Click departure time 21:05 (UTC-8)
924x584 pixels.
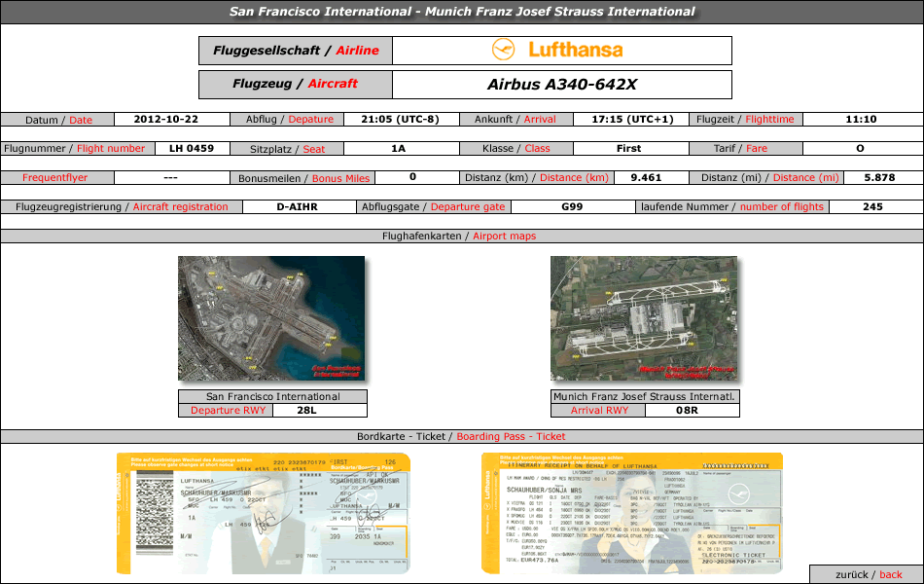(x=400, y=119)
